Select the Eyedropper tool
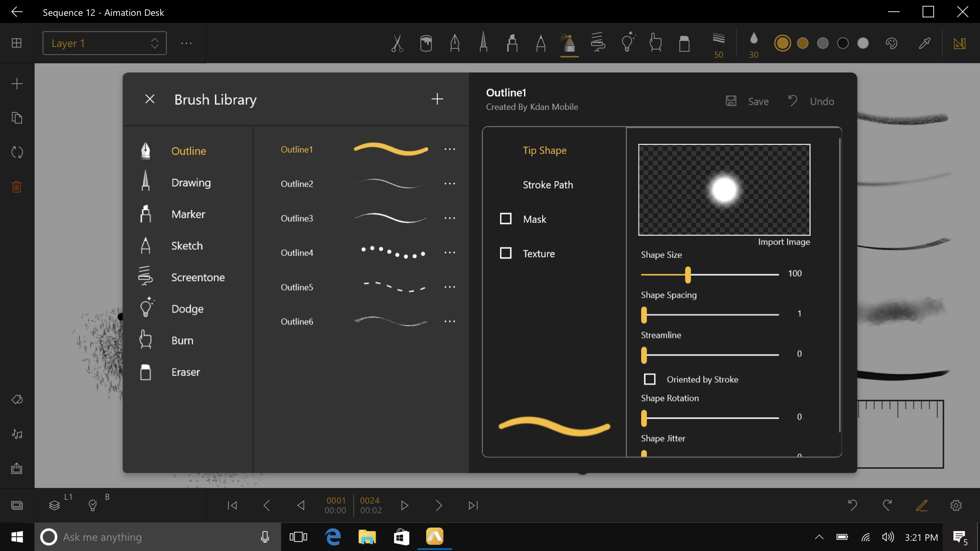This screenshot has height=551, width=980. 924,43
